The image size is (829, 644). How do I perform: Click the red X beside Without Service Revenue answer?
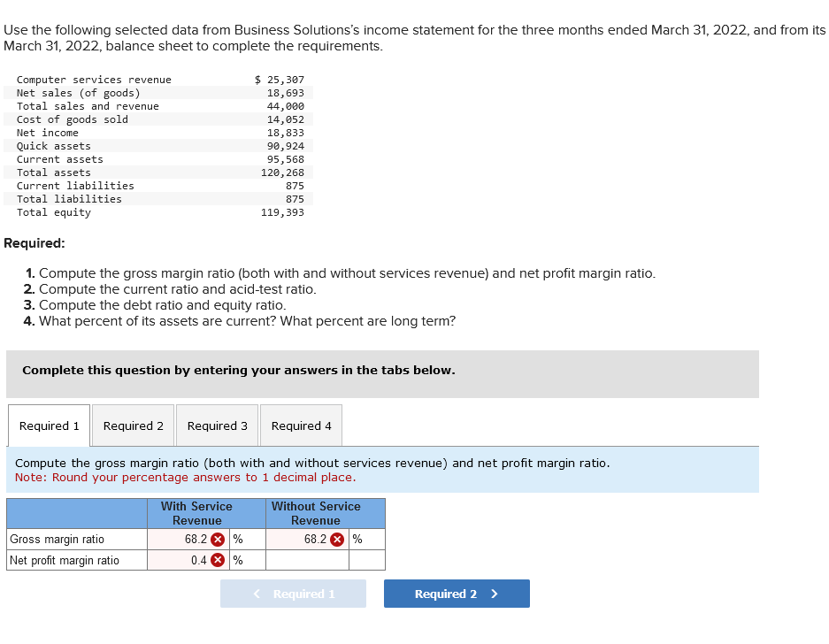[339, 539]
